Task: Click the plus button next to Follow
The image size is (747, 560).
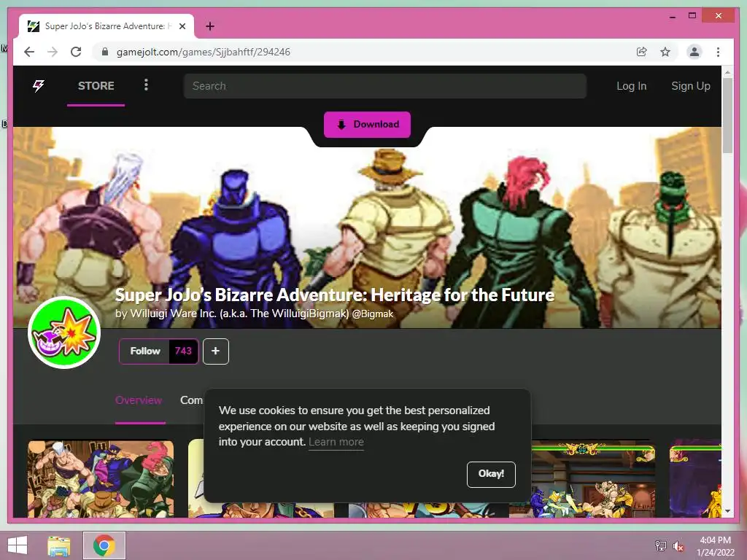Action: point(216,351)
